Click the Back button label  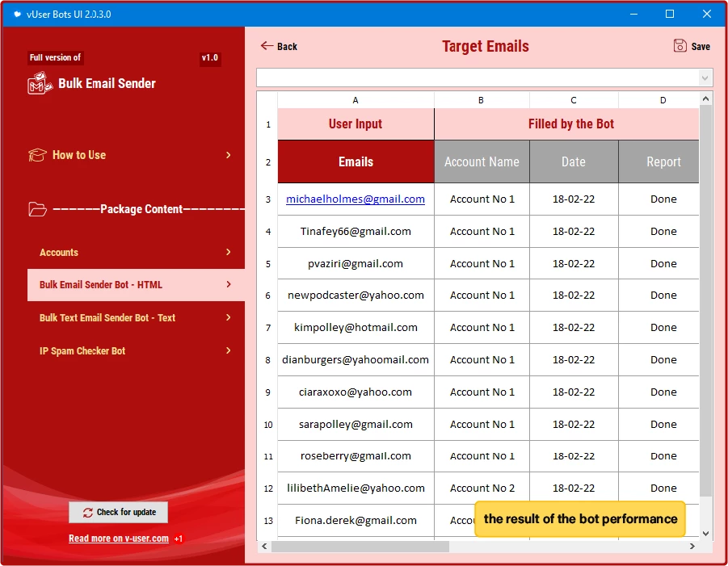[x=287, y=46]
